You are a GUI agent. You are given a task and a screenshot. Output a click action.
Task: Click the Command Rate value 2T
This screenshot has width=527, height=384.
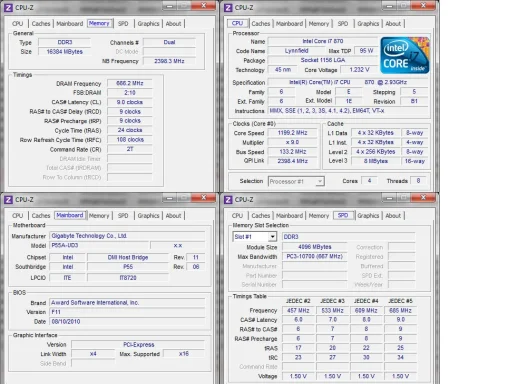point(130,149)
